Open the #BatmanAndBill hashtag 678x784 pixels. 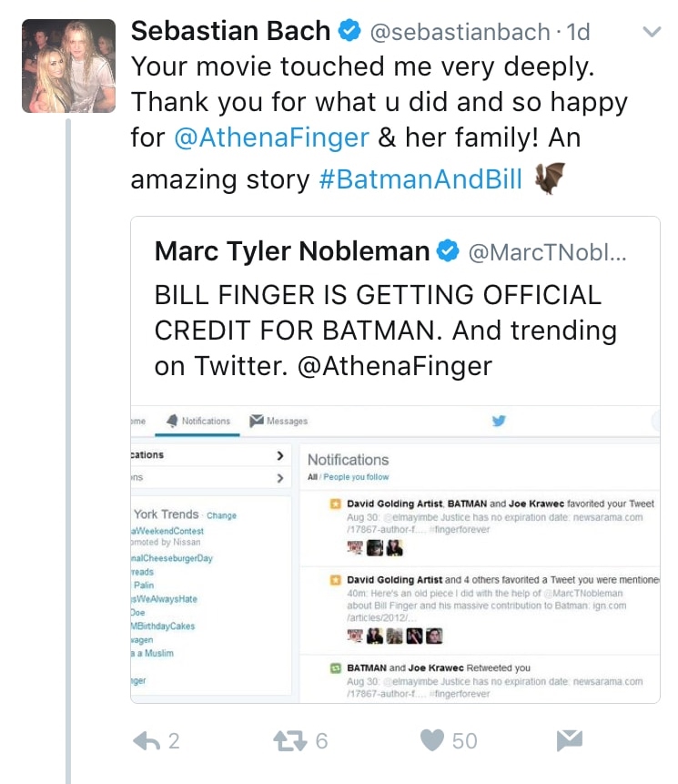(x=420, y=179)
